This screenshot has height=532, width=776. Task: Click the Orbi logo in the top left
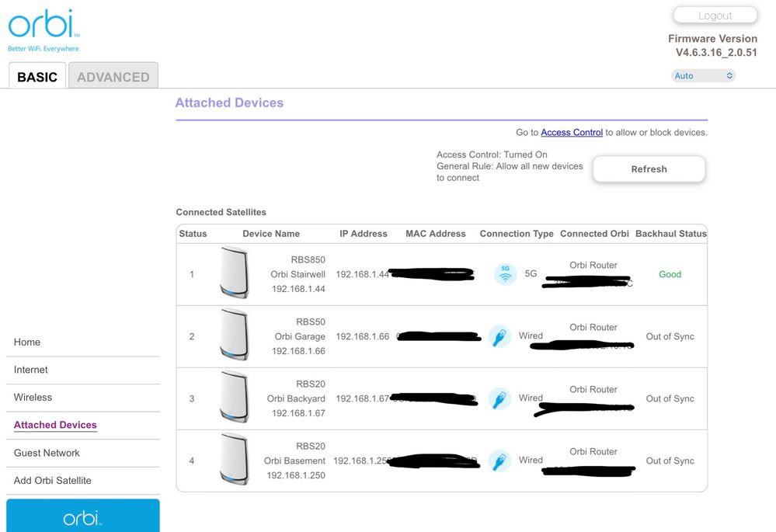pyautogui.click(x=43, y=30)
